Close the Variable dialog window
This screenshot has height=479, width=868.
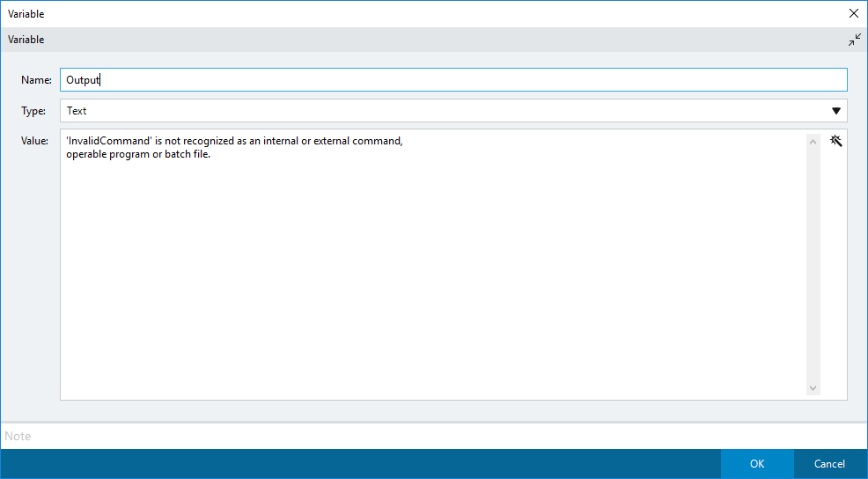[x=853, y=13]
